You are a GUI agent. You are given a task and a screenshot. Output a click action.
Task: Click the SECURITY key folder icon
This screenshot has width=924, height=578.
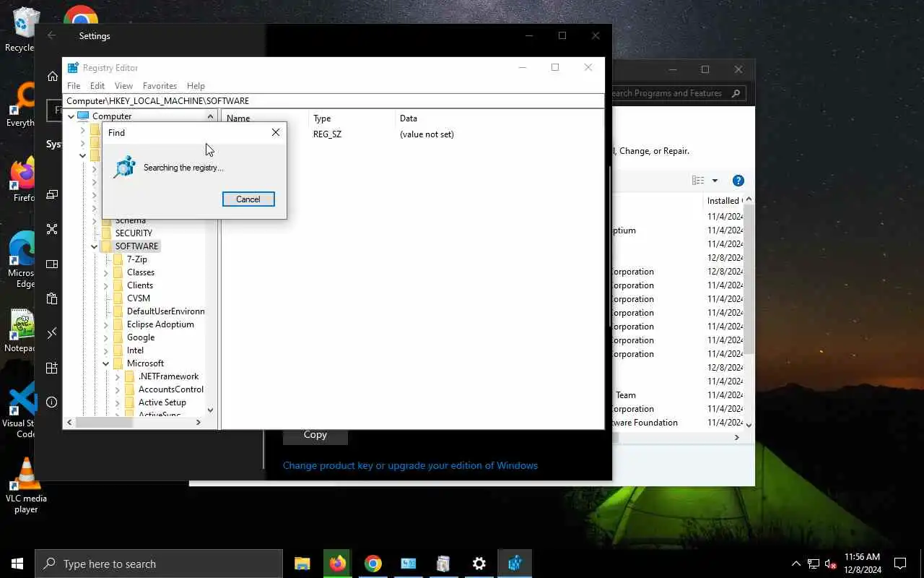point(107,233)
